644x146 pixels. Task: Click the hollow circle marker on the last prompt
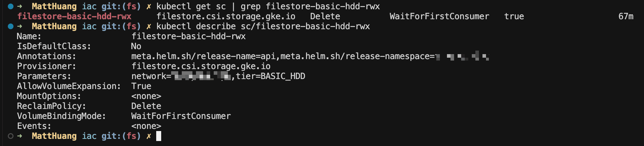coord(11,136)
